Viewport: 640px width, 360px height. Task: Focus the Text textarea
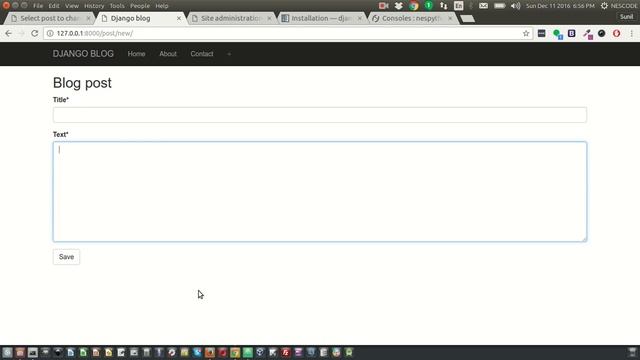320,191
